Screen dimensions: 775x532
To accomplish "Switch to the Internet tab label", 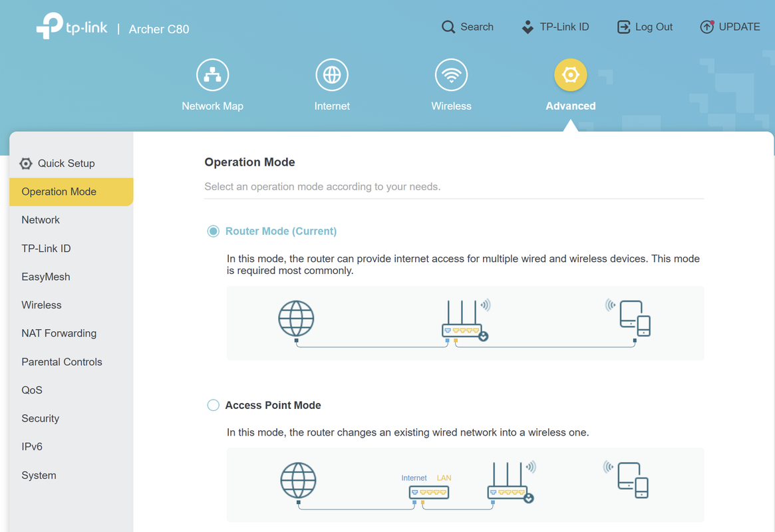I will [332, 106].
